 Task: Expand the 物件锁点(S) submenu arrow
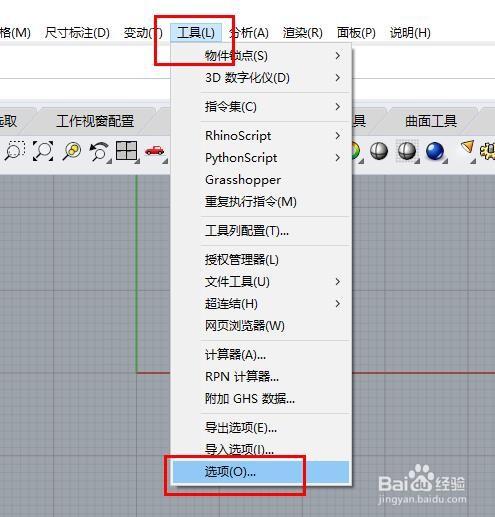(x=338, y=56)
